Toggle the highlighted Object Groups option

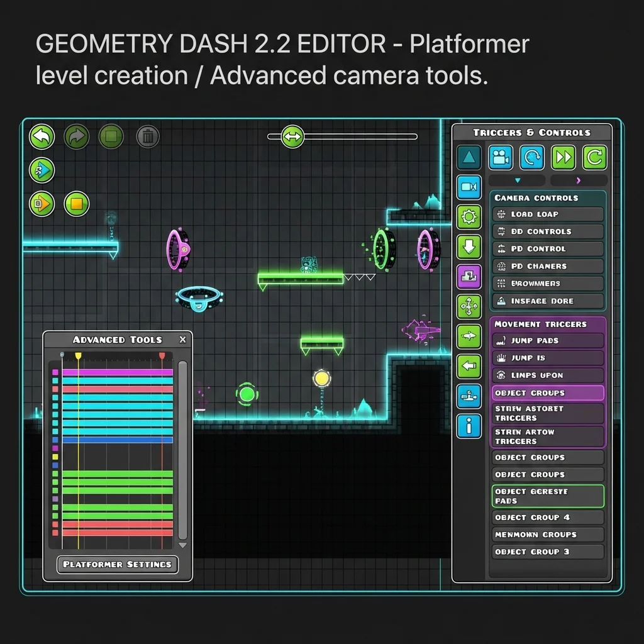[547, 392]
